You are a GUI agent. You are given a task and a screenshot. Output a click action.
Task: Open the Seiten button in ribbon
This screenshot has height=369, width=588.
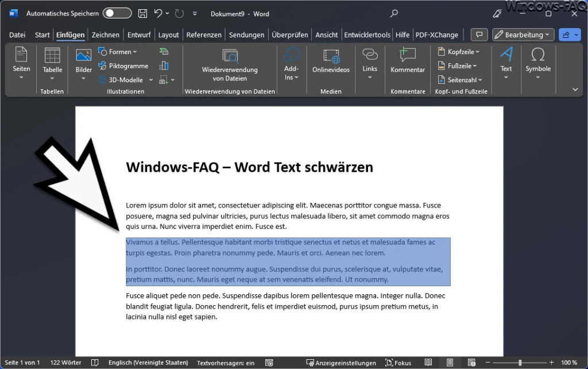21,64
